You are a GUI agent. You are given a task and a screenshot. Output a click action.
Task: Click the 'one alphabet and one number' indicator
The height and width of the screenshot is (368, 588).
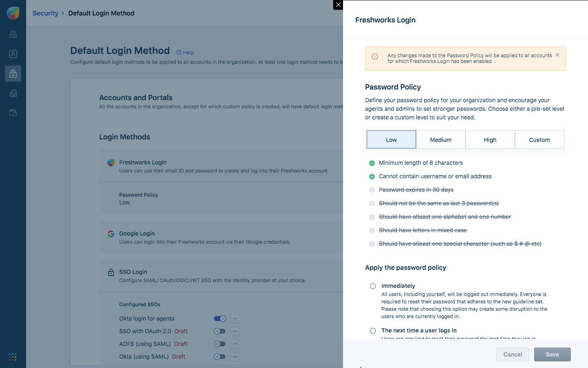click(372, 217)
